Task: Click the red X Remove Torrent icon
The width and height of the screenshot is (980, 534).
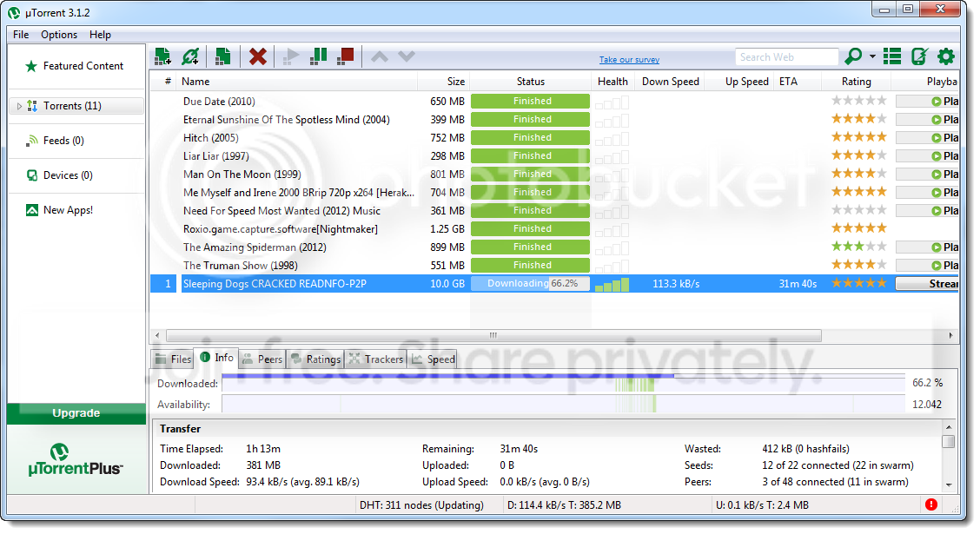Action: (257, 56)
